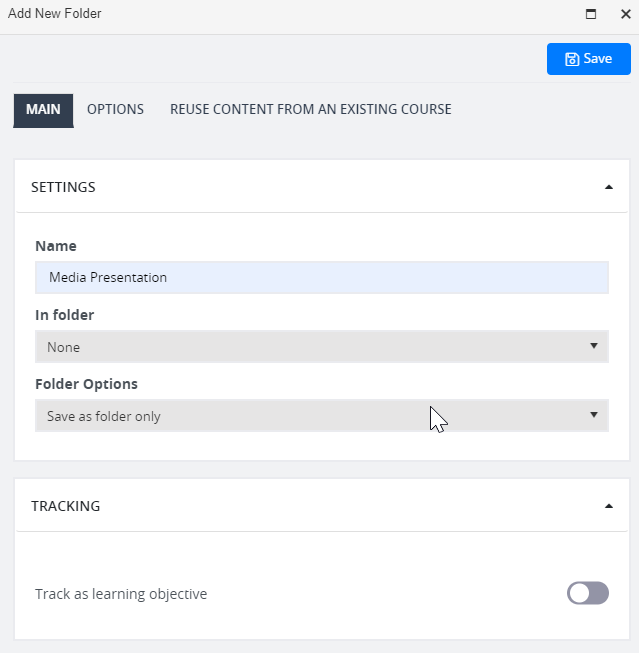Click the floppy disk icon on Save

pos(572,59)
